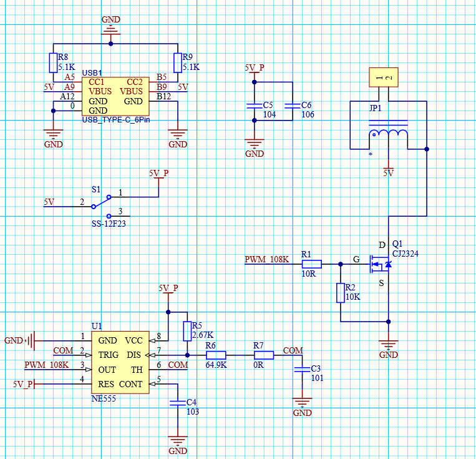Select the R7 0R resistor
The height and width of the screenshot is (459, 476).
tap(263, 355)
